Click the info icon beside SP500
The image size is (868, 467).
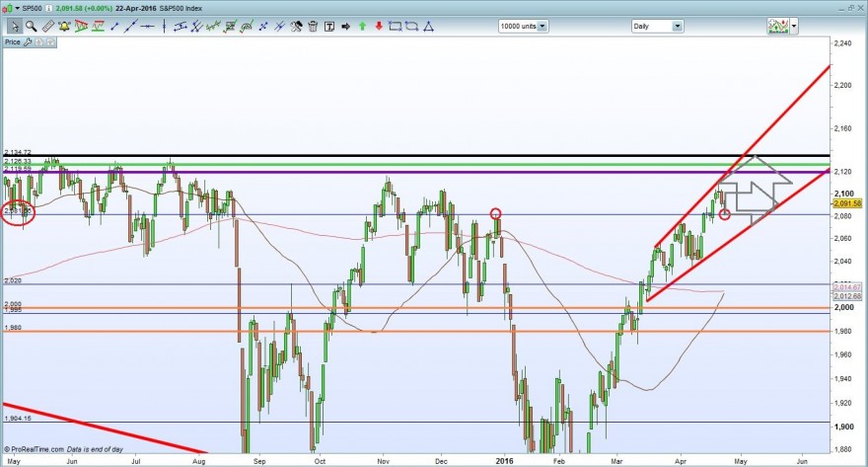48,8
